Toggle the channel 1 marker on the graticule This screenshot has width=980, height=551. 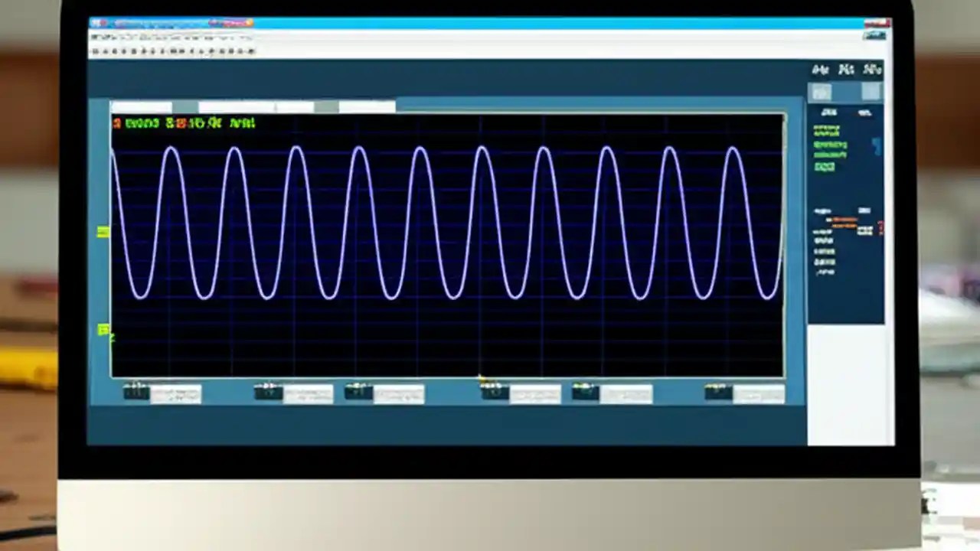click(x=103, y=232)
